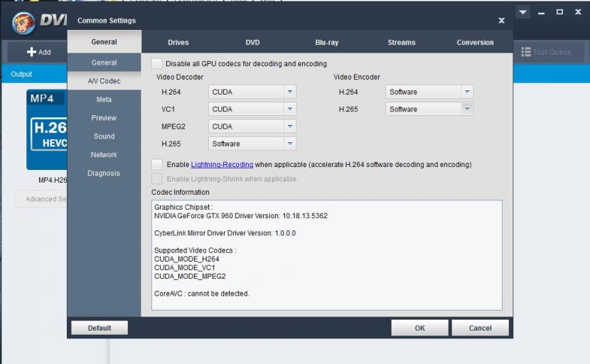590x364 pixels.
Task: Click the NVIDIA GeForce GTX 960 driver line
Action: 241,215
